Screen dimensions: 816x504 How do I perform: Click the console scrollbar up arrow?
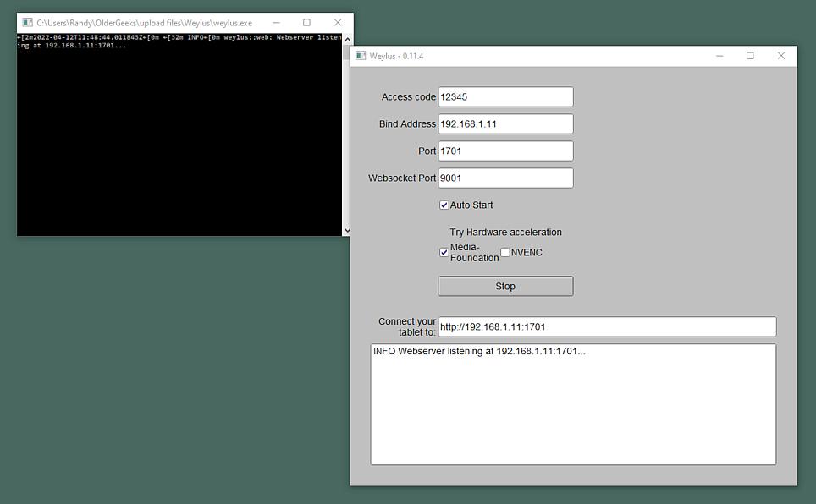(347, 39)
